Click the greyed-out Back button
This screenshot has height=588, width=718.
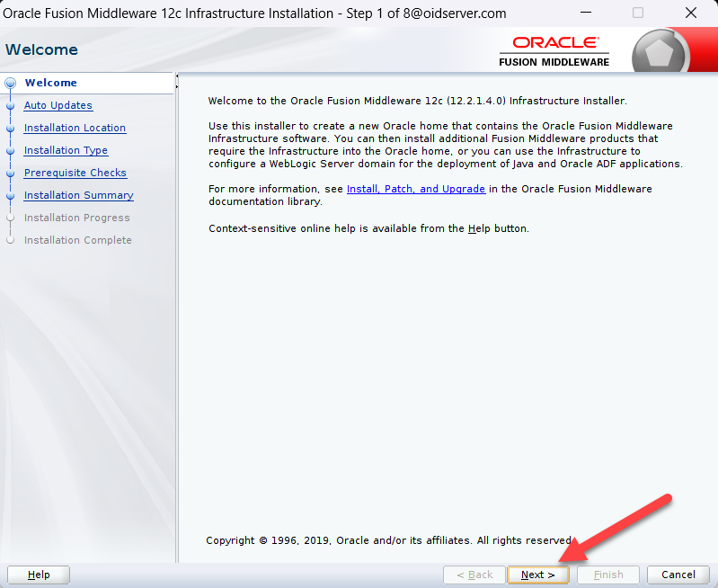474,575
